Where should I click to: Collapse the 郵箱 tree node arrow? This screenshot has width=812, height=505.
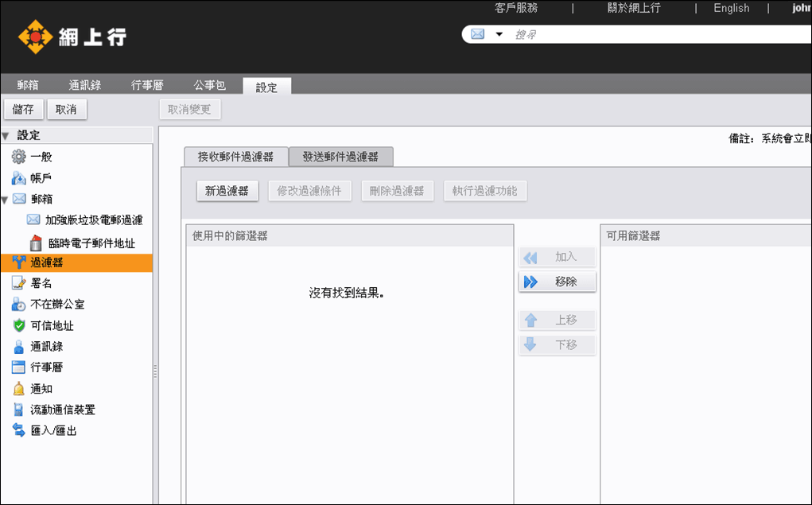[x=5, y=200]
